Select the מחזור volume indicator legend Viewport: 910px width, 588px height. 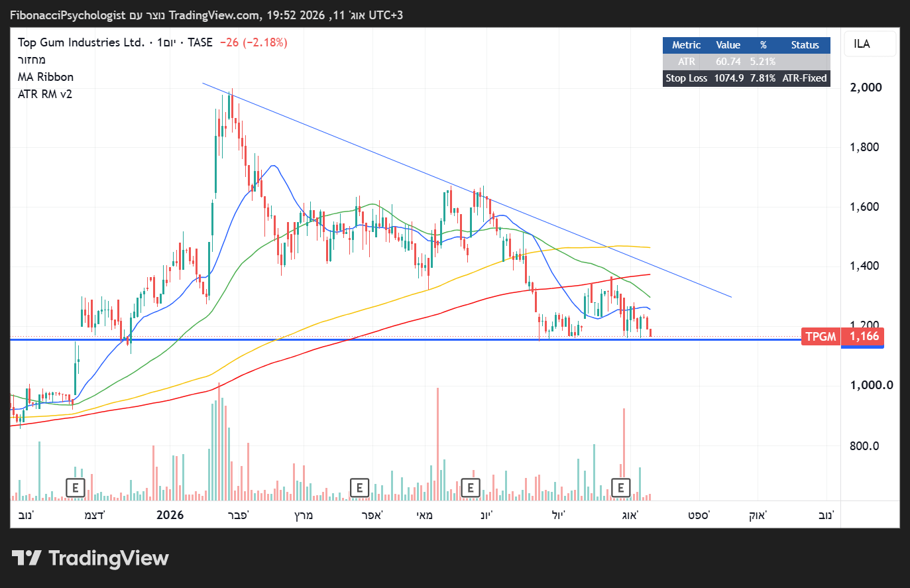pyautogui.click(x=32, y=60)
